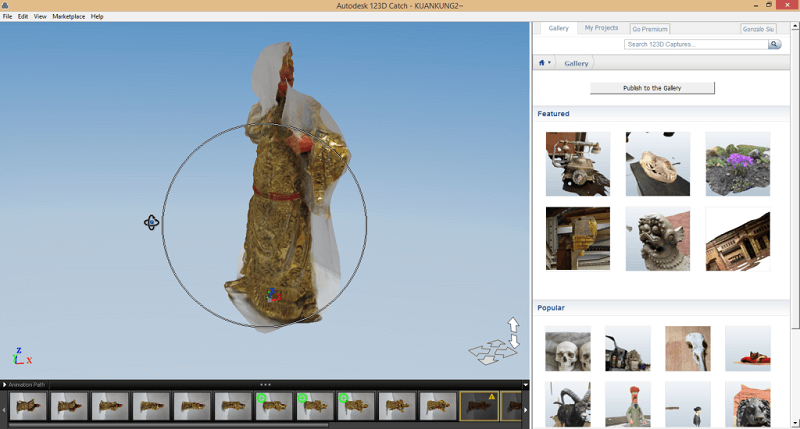Open the File menu
The height and width of the screenshot is (429, 800).
click(7, 16)
